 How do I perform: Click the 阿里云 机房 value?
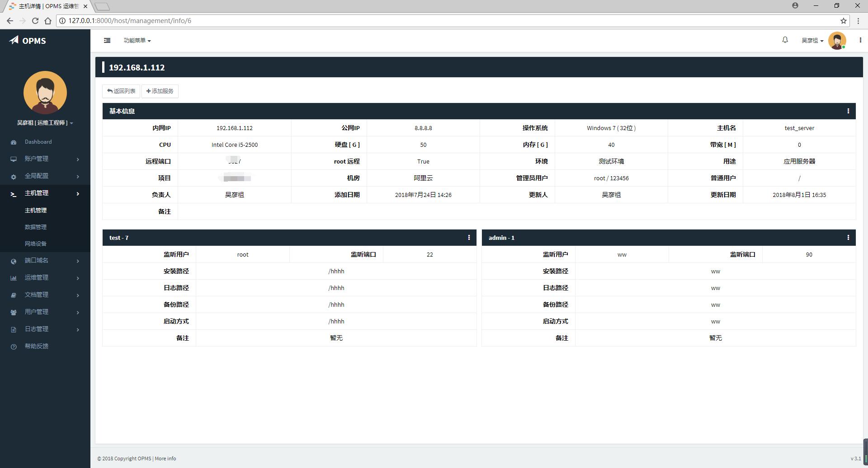(423, 178)
